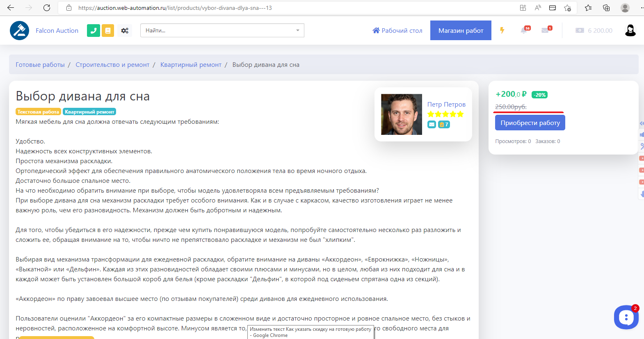The height and width of the screenshot is (339, 644).
Task: Open the gears settings icon
Action: coord(125,30)
